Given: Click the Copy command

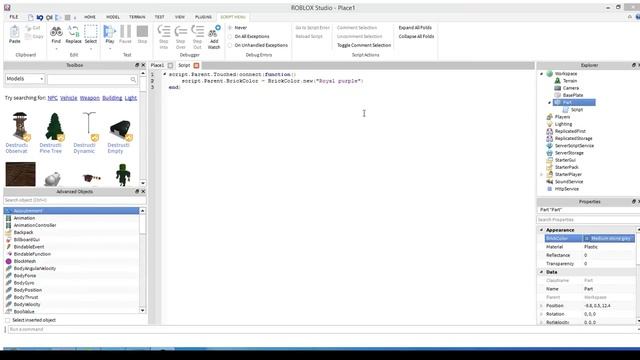Looking at the screenshot, I should (x=34, y=36).
